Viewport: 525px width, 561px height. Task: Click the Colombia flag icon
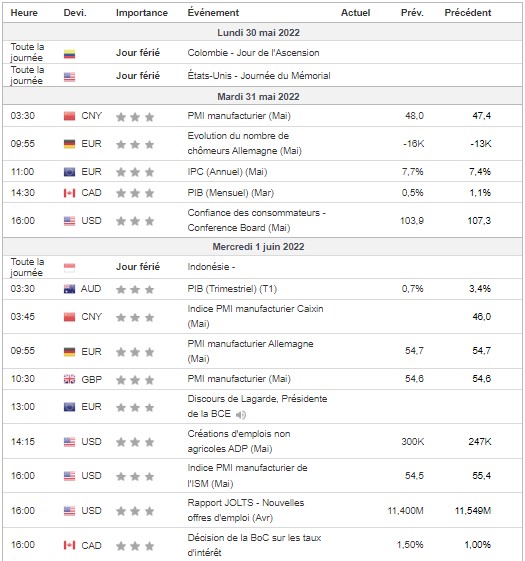tap(69, 54)
